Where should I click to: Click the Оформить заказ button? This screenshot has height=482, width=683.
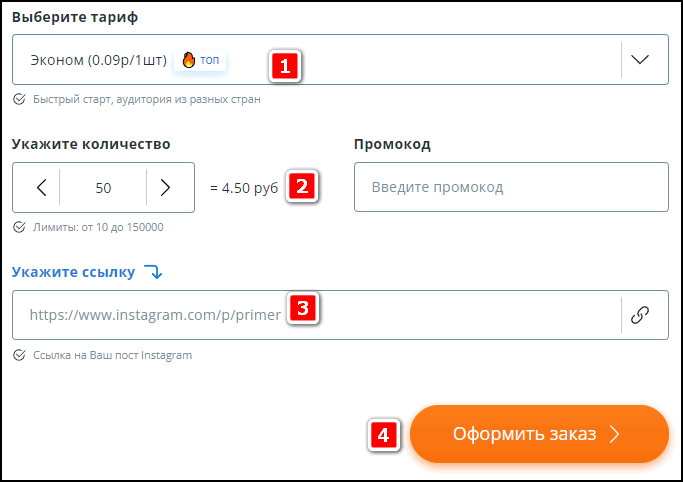tap(539, 434)
